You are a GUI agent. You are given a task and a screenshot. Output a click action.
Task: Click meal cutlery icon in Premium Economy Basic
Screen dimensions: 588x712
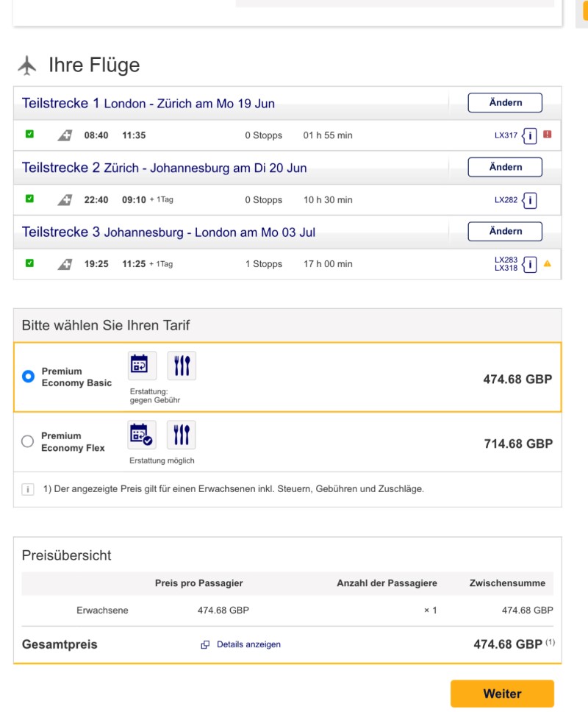tap(182, 366)
